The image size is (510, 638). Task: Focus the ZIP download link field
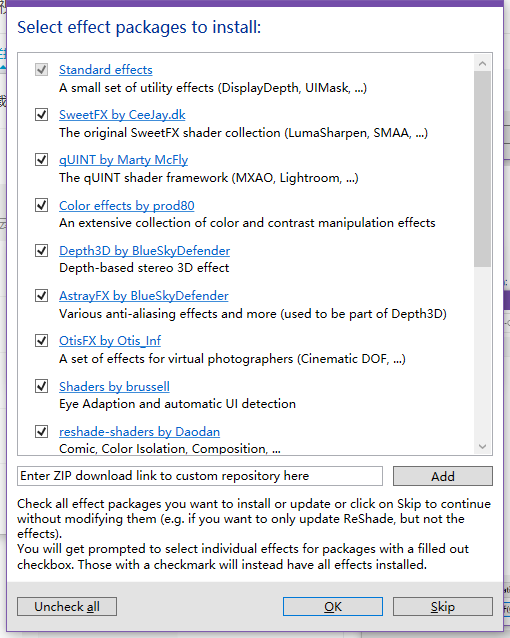(x=200, y=476)
